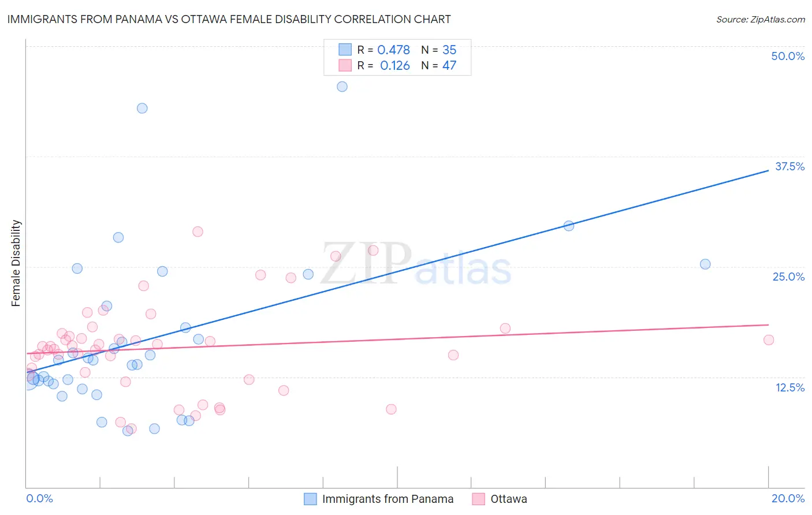Click the pink Ottawa legend swatch
The image size is (812, 515).
(478, 499)
